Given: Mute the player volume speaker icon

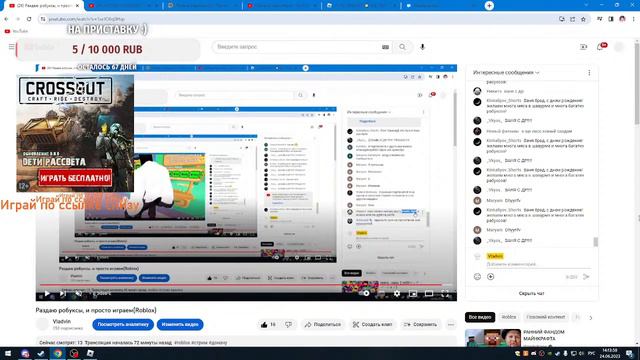Looking at the screenshot, I should 79,293.
